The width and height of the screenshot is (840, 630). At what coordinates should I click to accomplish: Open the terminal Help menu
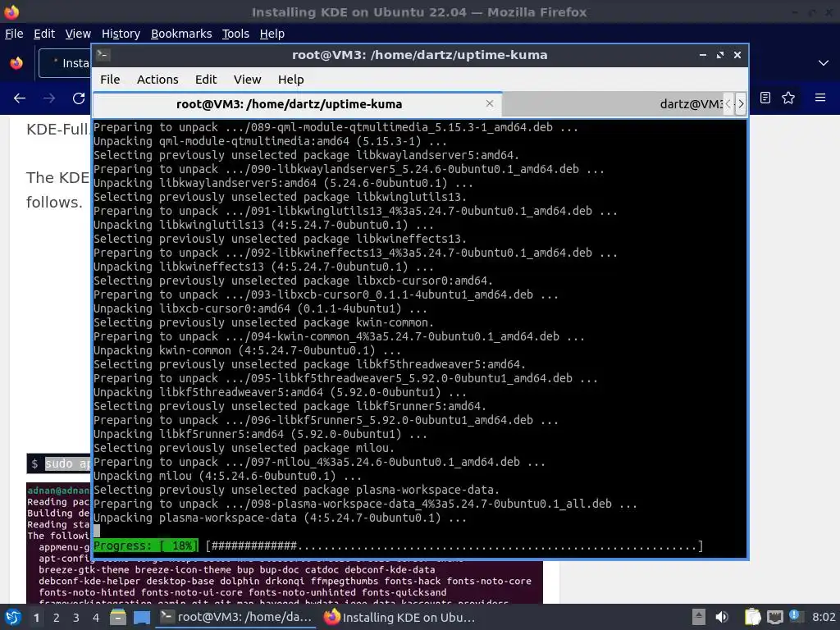coord(291,80)
